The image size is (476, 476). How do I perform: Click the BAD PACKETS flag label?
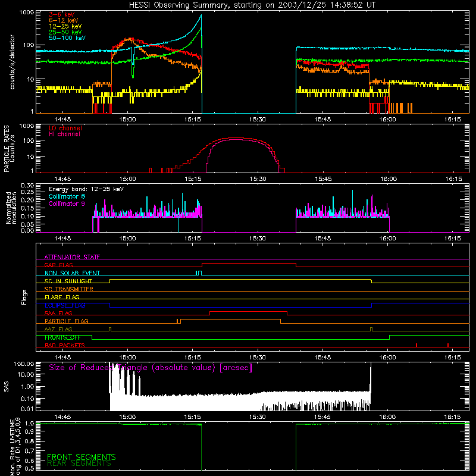(65, 345)
